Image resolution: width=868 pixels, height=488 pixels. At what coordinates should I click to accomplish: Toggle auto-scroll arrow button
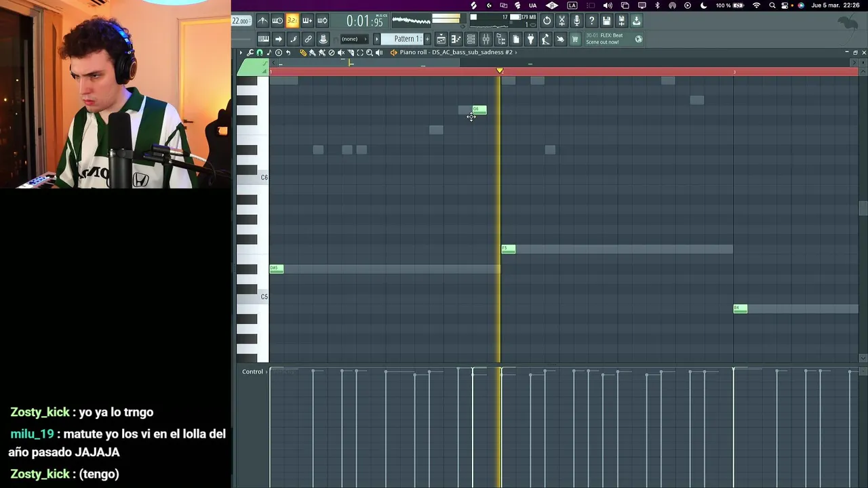point(279,39)
